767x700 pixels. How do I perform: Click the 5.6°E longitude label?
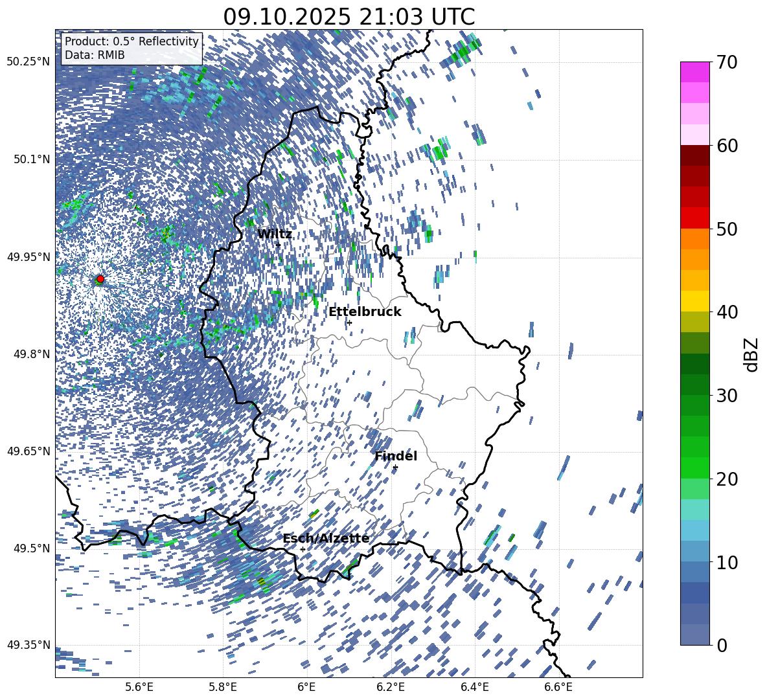tap(139, 688)
